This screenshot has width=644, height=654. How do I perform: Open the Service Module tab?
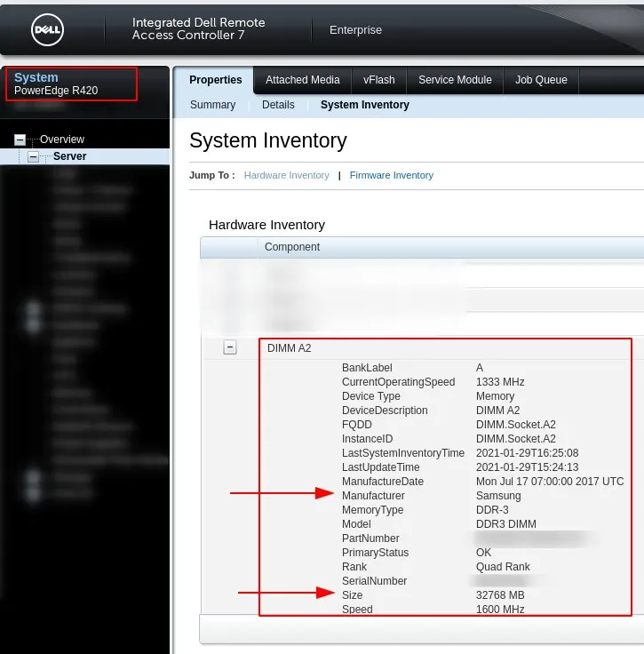click(455, 80)
